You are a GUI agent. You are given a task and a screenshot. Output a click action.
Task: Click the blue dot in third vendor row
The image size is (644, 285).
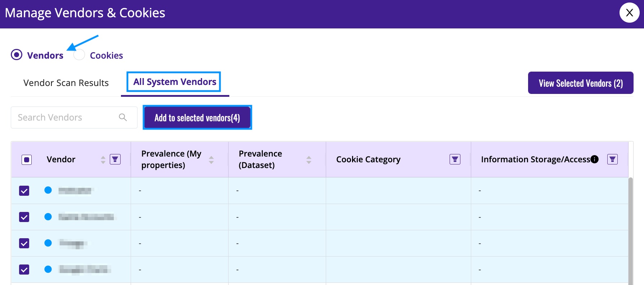point(48,243)
